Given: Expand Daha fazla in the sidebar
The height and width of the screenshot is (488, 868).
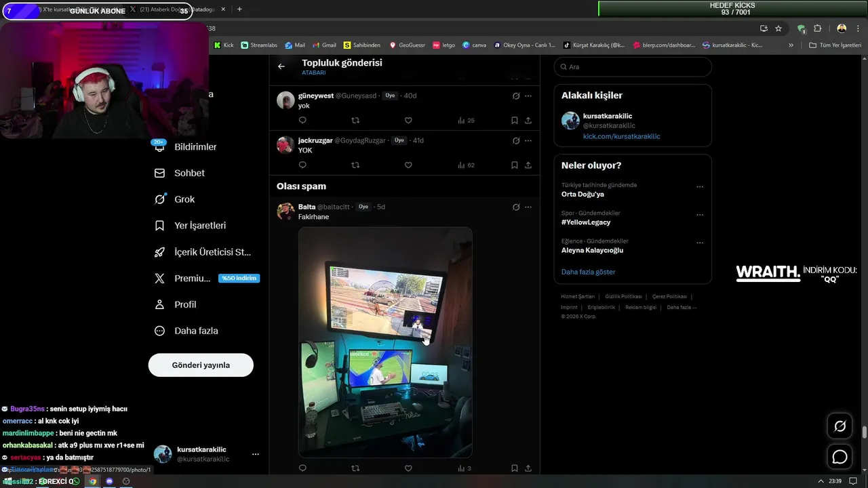Looking at the screenshot, I should pos(186,331).
